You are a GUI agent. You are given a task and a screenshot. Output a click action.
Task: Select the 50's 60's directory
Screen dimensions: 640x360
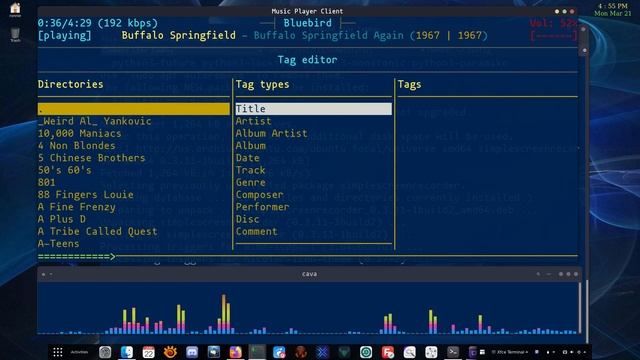[x=64, y=170]
